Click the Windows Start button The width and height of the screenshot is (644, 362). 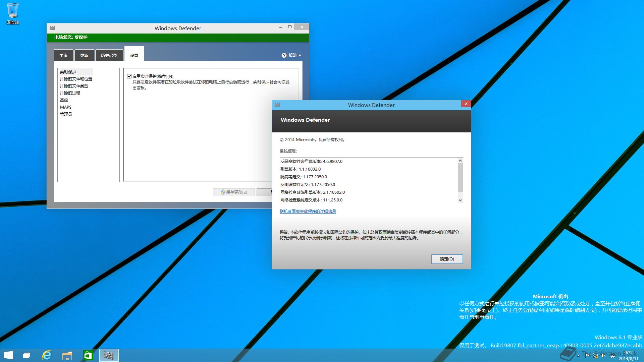pos(8,355)
